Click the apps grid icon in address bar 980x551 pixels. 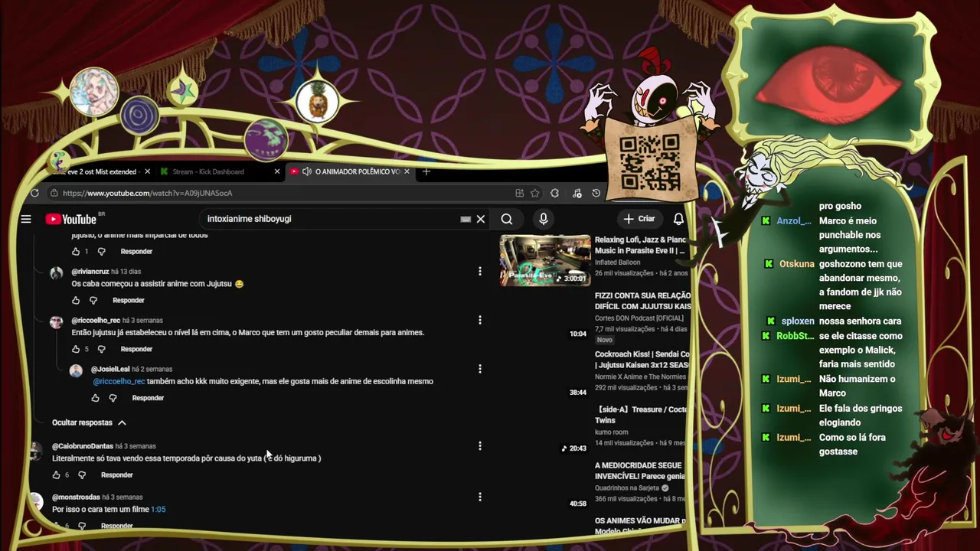[519, 193]
